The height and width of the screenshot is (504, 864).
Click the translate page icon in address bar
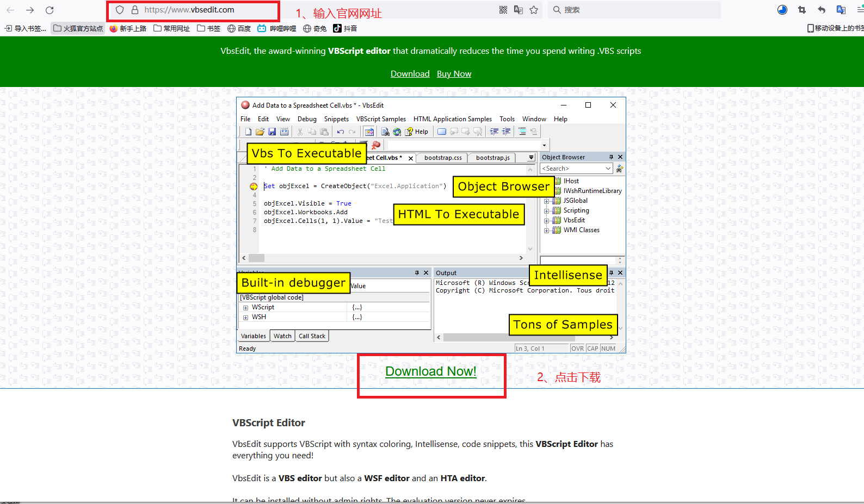click(x=519, y=10)
